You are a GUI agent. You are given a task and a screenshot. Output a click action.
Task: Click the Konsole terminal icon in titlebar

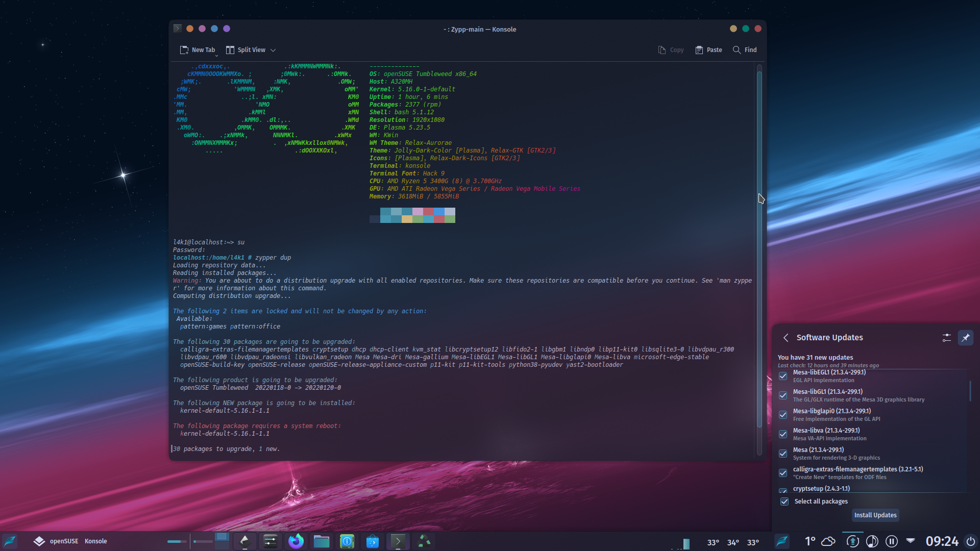[x=177, y=29]
